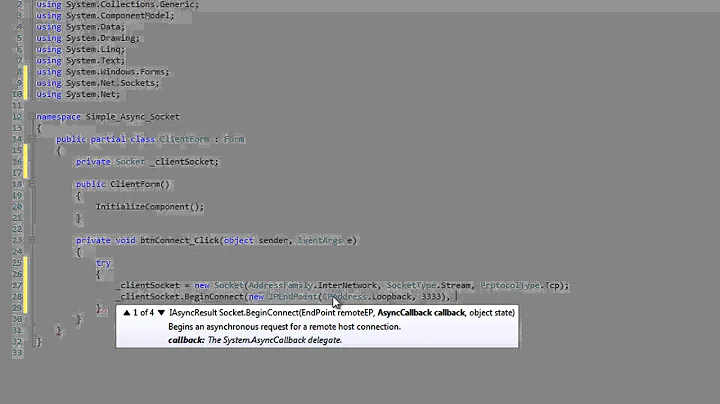Image resolution: width=720 pixels, height=404 pixels.
Task: Click 'using System.Text;' line
Action: pyautogui.click(x=80, y=61)
